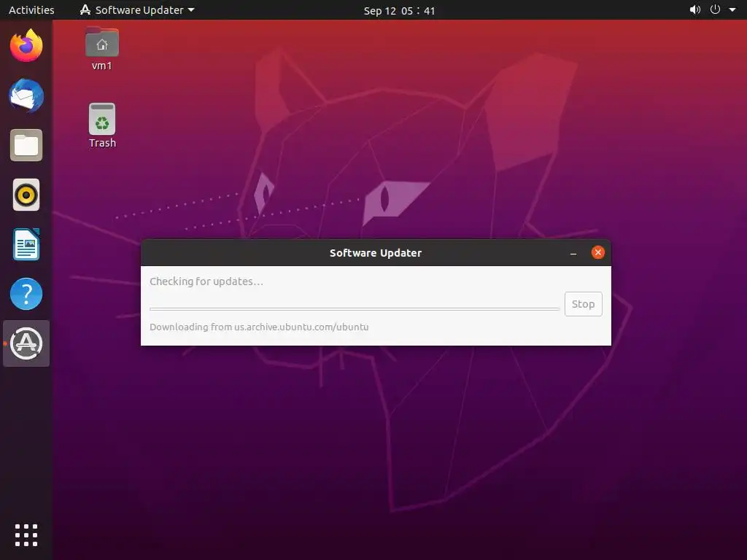Launch Rhythmbox music player
The width and height of the screenshot is (747, 560).
point(26,195)
